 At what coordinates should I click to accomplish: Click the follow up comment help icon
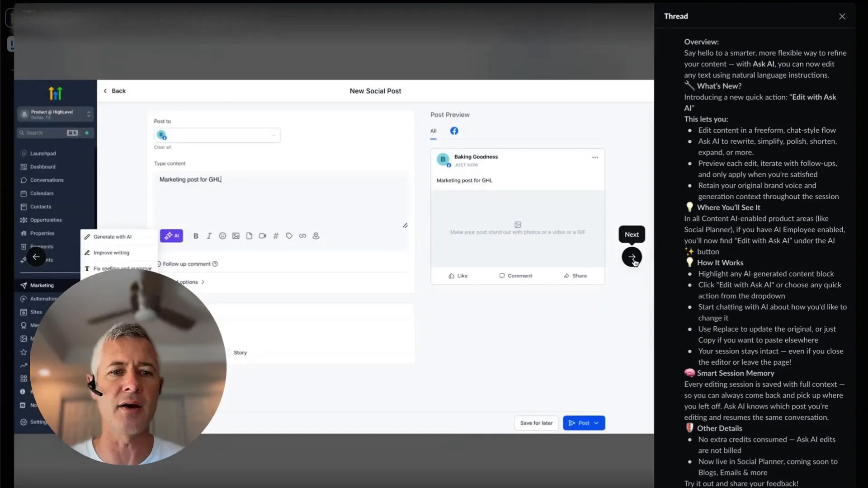point(215,264)
